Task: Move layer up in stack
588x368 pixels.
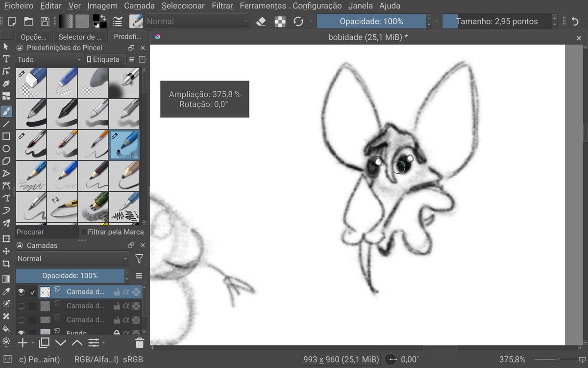Action: [77, 342]
